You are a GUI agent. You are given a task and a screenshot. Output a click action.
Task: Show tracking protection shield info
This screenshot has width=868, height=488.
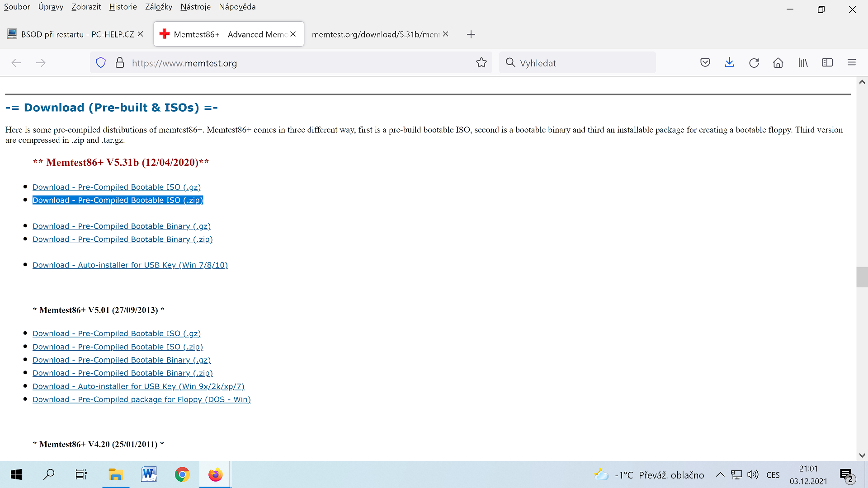pyautogui.click(x=101, y=63)
